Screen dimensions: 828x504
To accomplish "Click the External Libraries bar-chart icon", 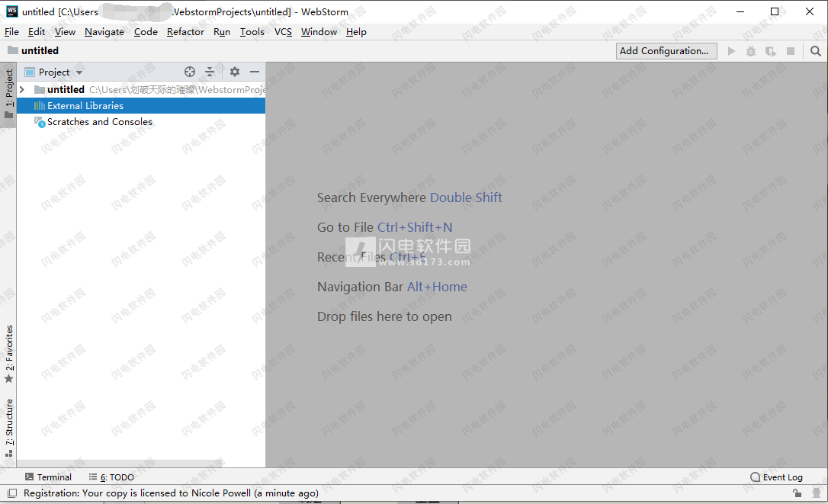I will tap(40, 106).
